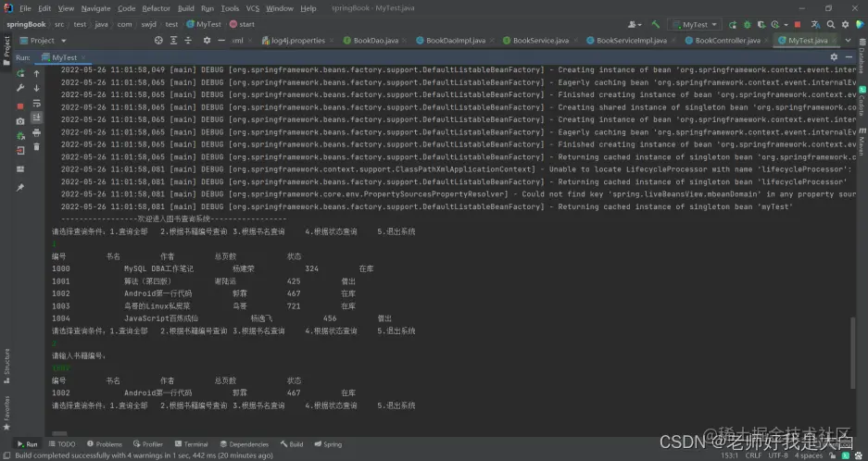Open Run panel settings gear
Screen dimensions: 868x461
coord(834,57)
